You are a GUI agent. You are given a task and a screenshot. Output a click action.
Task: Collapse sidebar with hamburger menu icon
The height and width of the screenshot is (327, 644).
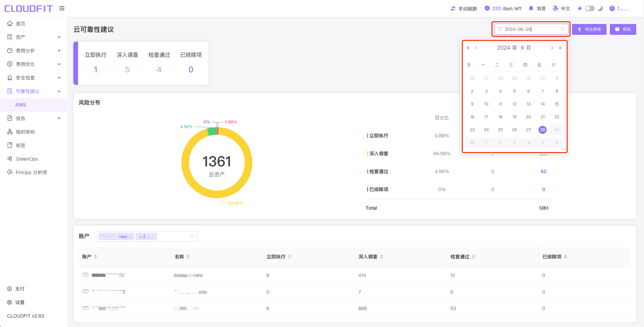[x=62, y=8]
